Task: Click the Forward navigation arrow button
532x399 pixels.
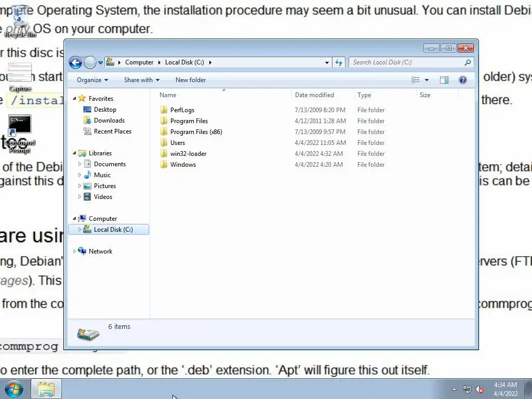Action: click(90, 62)
